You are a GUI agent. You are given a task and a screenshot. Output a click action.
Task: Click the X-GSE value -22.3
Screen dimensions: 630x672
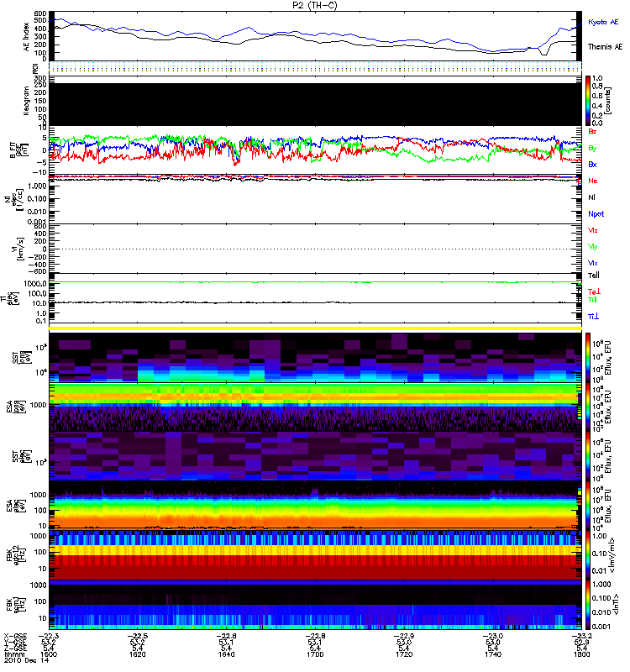[49, 636]
